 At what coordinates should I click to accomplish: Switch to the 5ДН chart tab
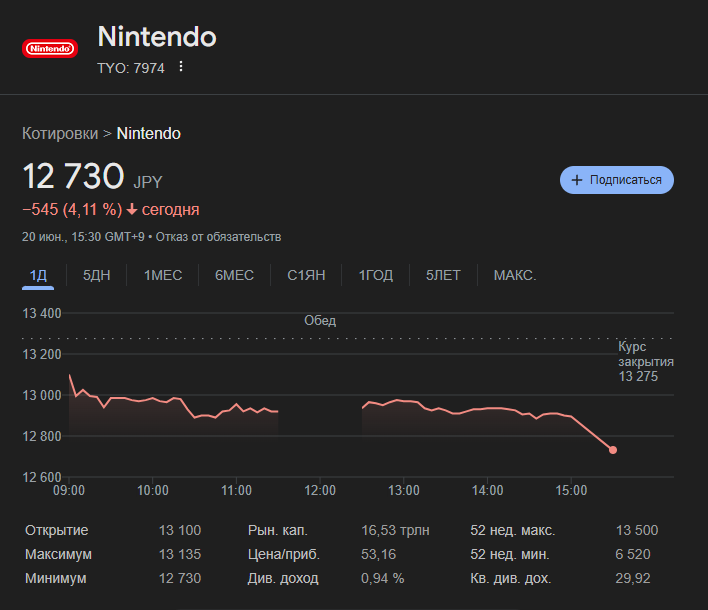pos(97,275)
